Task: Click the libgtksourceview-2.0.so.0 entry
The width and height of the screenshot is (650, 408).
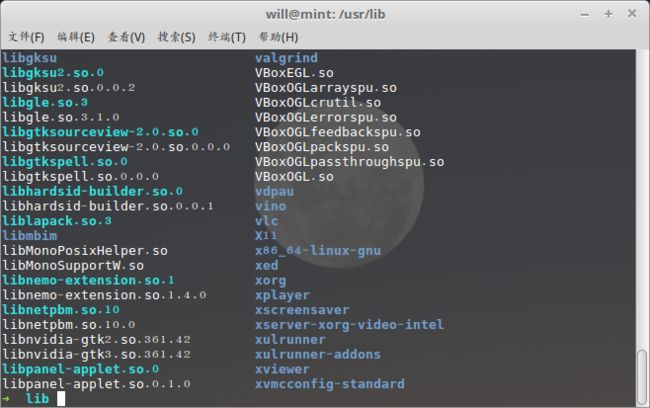Action: pyautogui.click(x=100, y=132)
